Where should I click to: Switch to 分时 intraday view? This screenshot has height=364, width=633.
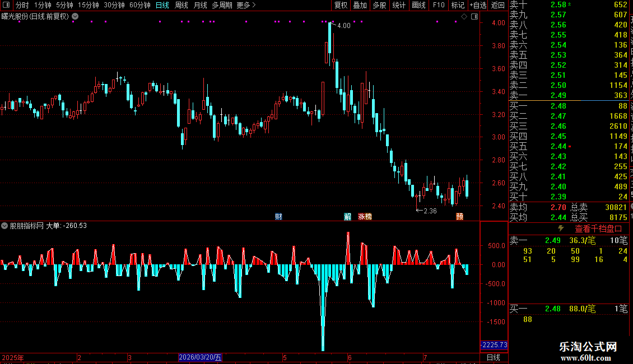(x=22, y=5)
